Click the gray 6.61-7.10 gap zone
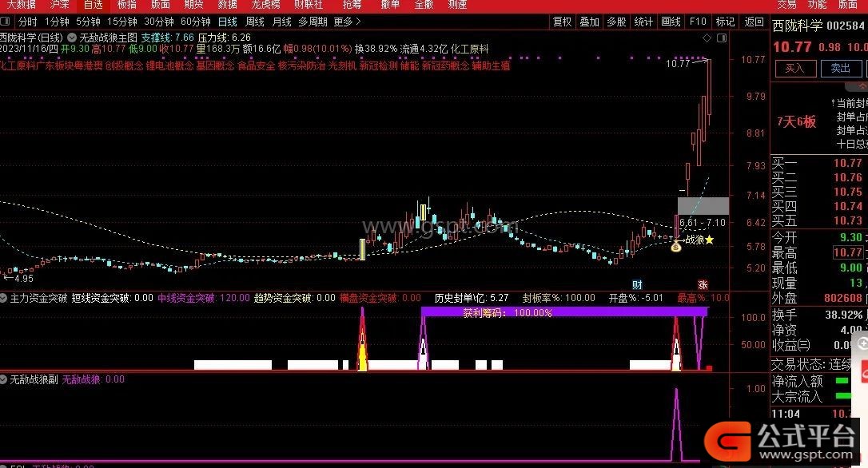 (703, 206)
